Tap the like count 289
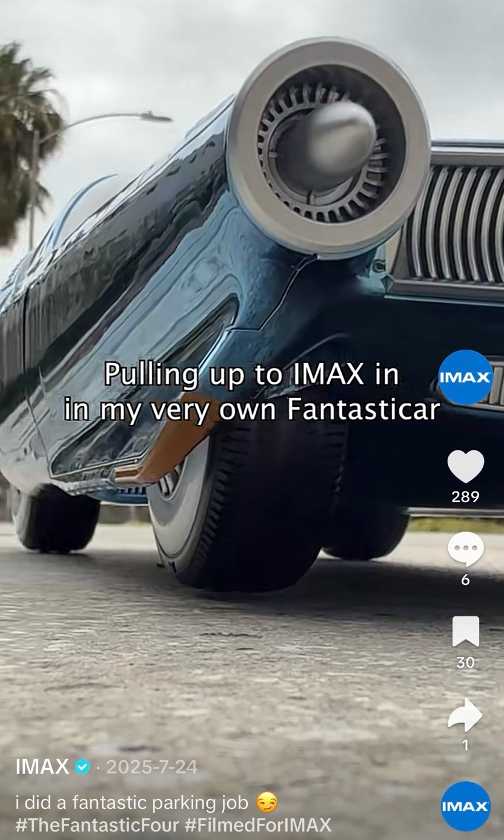504x840 pixels. (x=465, y=497)
